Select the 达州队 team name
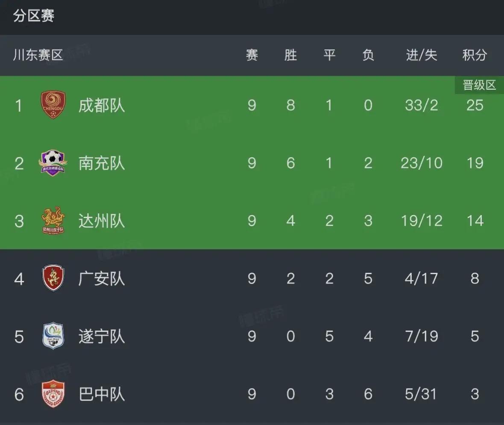This screenshot has width=504, height=425. [x=102, y=221]
